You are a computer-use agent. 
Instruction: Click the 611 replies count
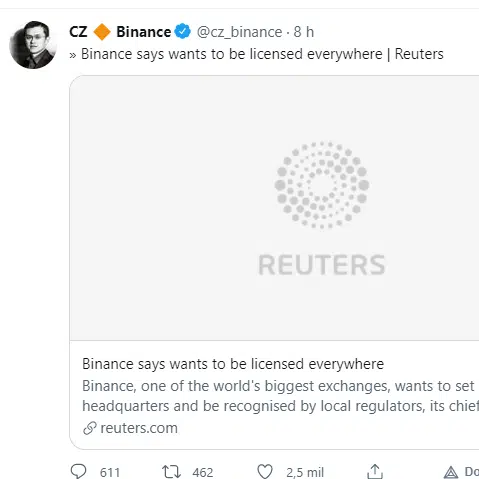(x=110, y=472)
